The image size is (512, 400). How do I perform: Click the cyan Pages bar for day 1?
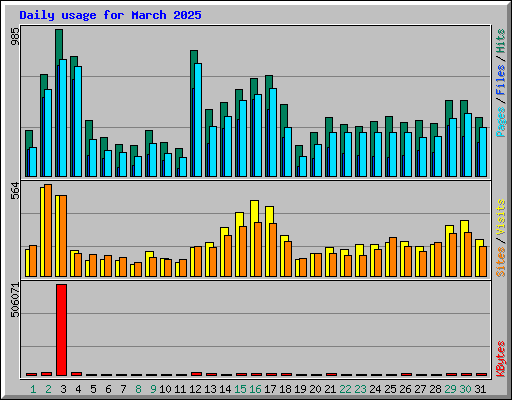tap(33, 162)
